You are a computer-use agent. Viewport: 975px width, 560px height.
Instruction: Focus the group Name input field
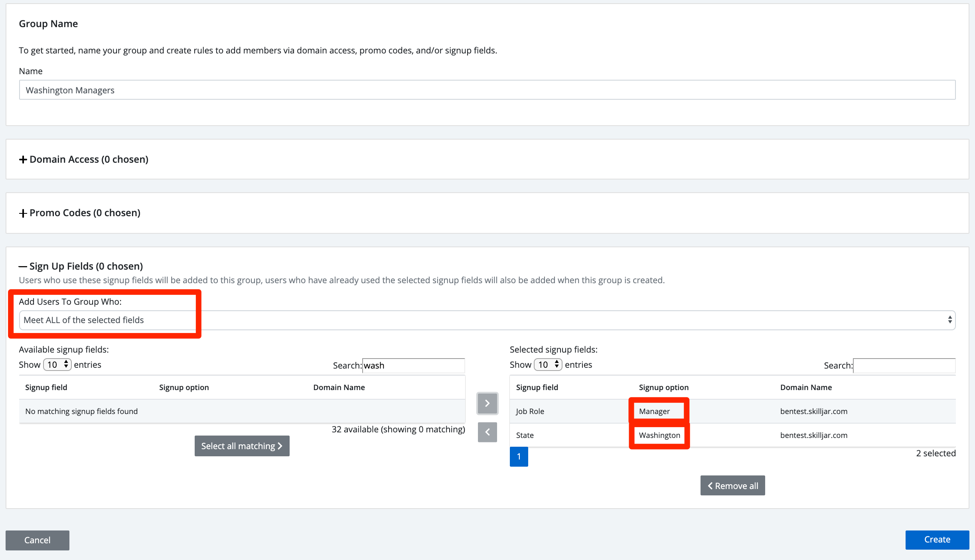[x=487, y=90]
